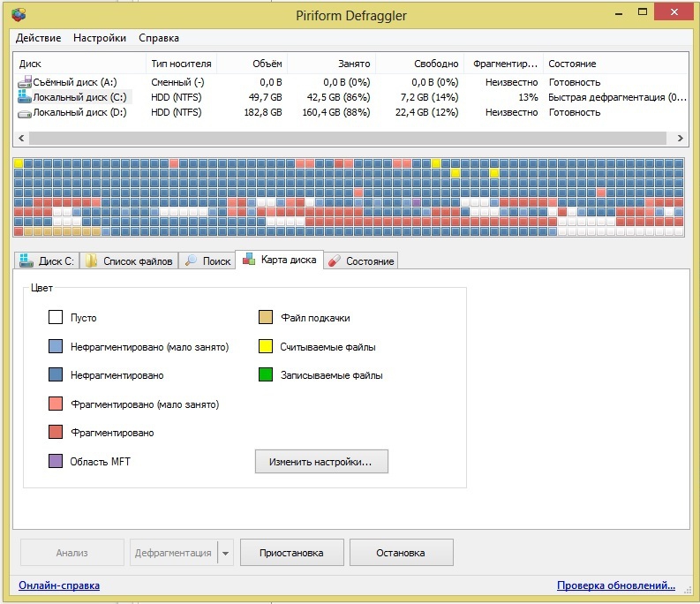Viewport: 700px width, 604px height.
Task: Click the Приостановка button
Action: (x=291, y=553)
